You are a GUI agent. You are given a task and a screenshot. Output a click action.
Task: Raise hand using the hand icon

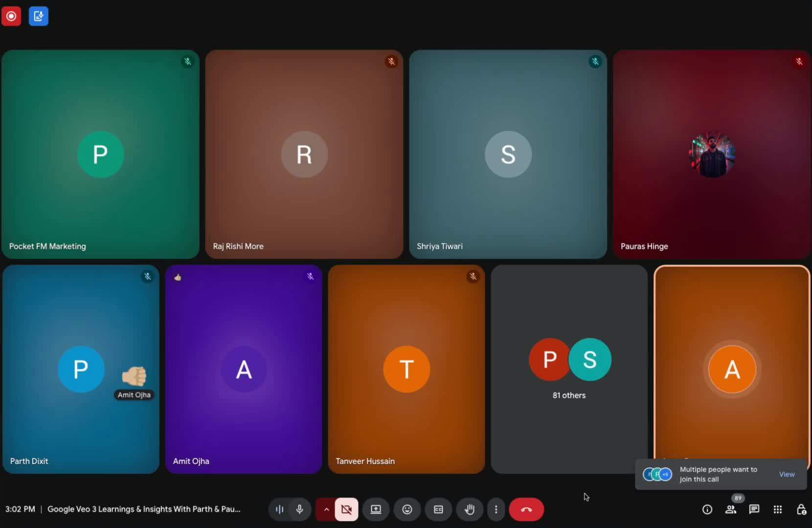pyautogui.click(x=470, y=509)
